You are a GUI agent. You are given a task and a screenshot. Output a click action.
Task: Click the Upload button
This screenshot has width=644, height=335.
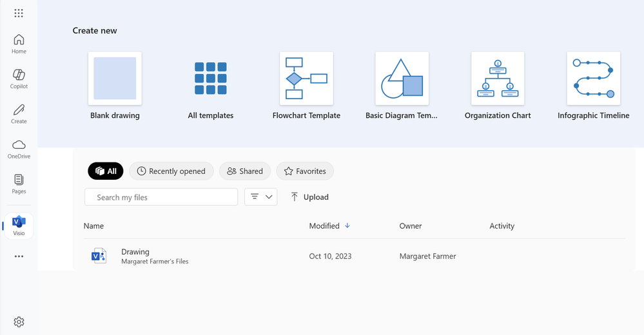(x=309, y=197)
